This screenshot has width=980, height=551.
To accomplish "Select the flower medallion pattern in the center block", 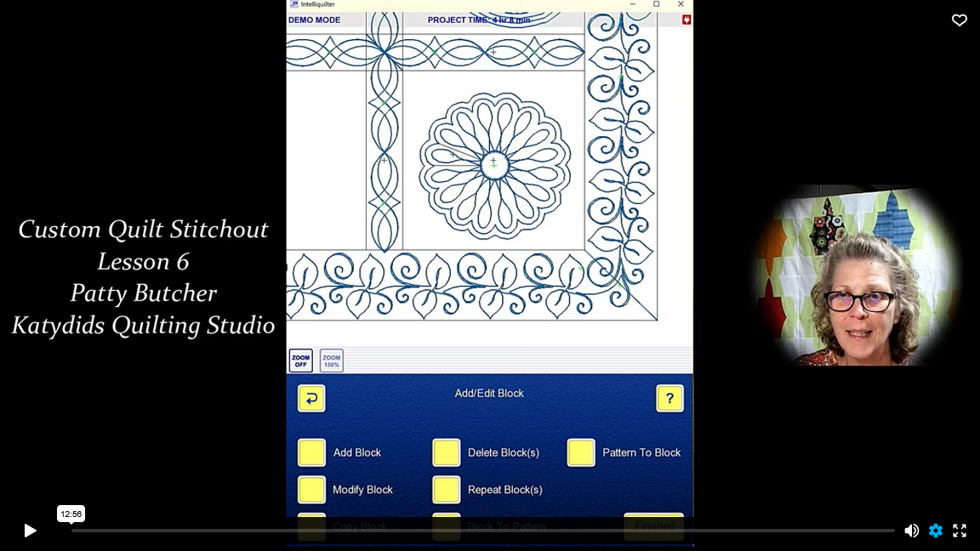I will 494,165.
